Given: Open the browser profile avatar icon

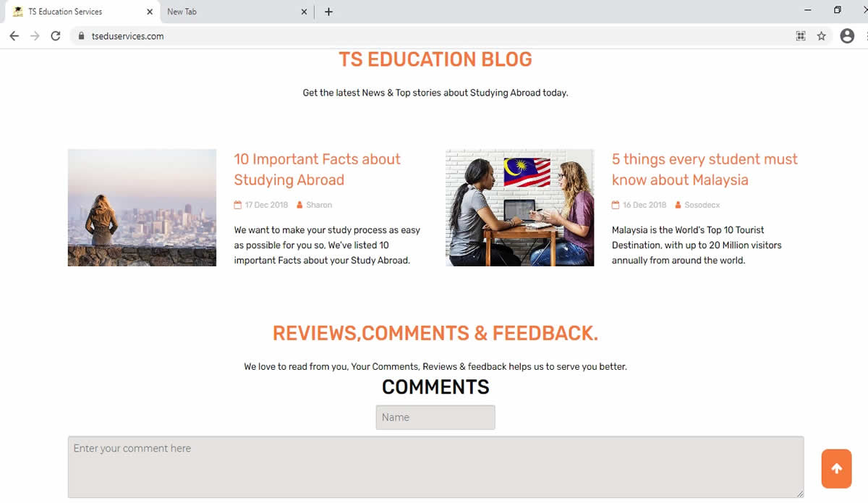Looking at the screenshot, I should 847,36.
